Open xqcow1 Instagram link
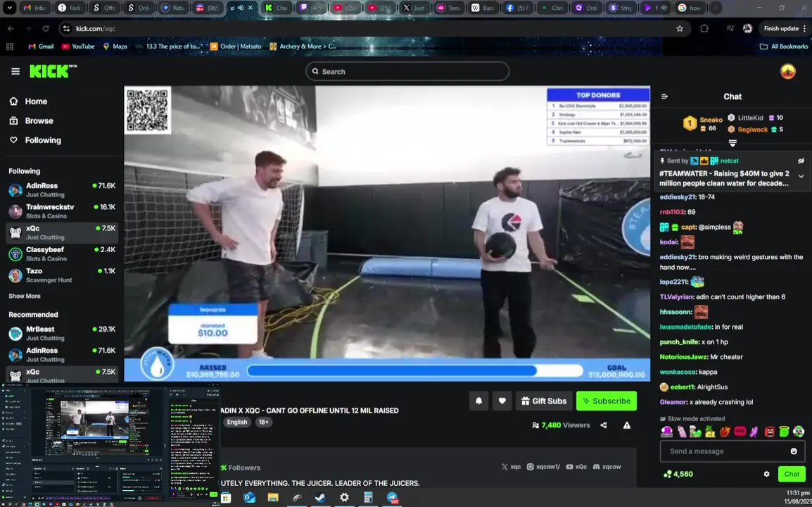 pyautogui.click(x=543, y=467)
